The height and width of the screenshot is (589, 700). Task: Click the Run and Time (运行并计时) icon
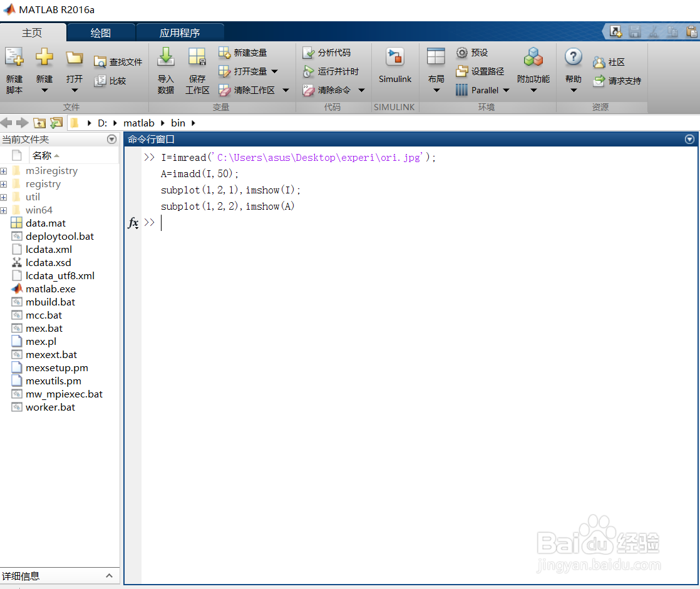(309, 71)
